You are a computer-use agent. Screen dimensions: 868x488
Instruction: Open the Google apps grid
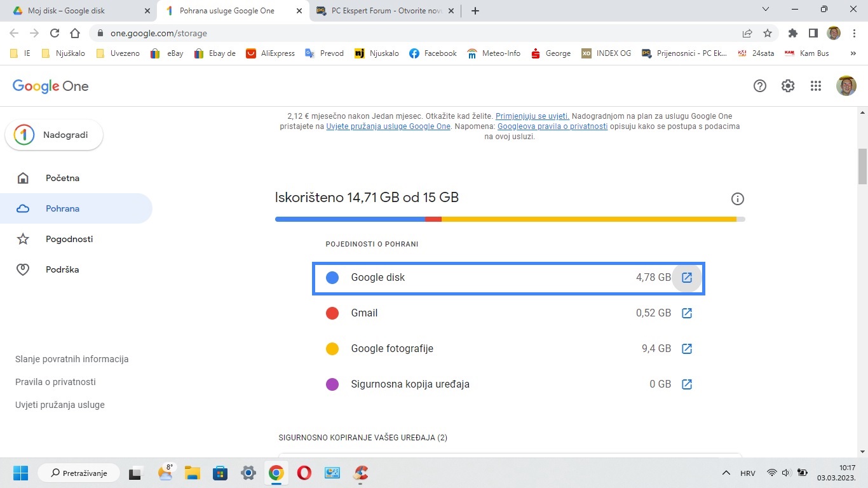tap(817, 86)
